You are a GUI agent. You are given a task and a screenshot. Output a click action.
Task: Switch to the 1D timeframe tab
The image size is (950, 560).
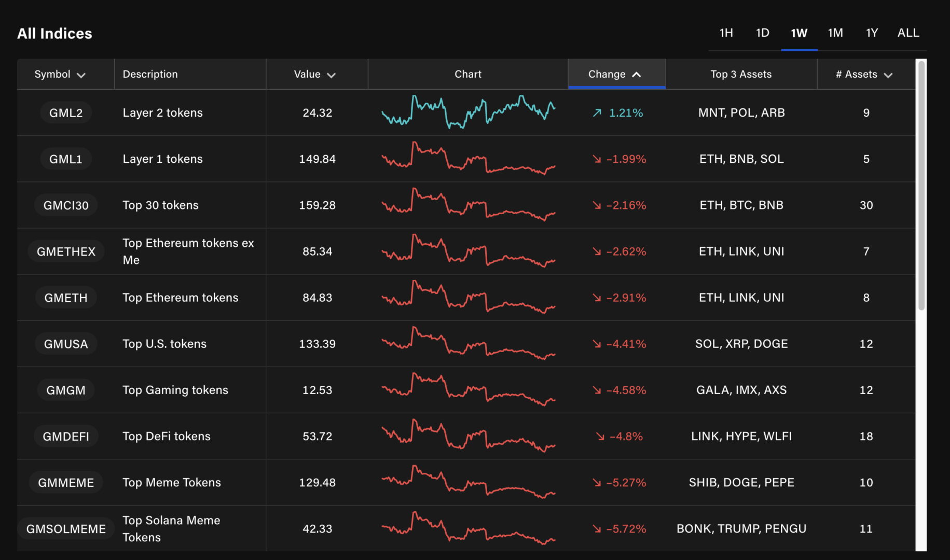pos(762,33)
